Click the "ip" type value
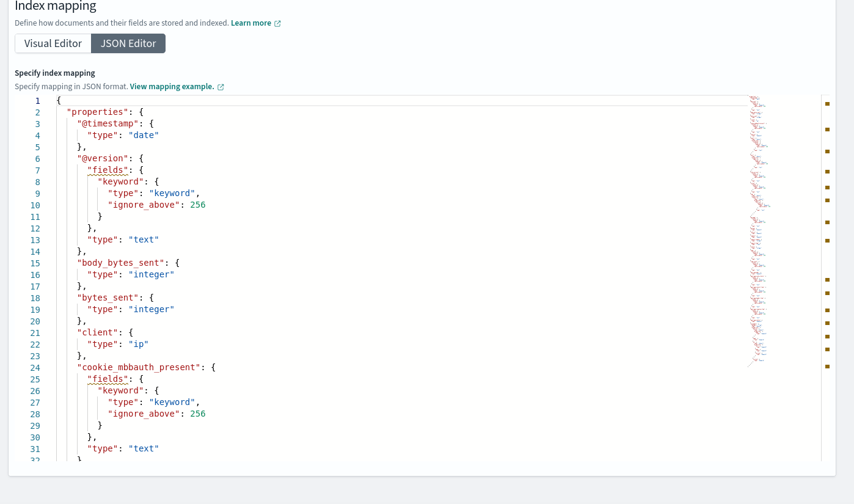 pos(138,345)
